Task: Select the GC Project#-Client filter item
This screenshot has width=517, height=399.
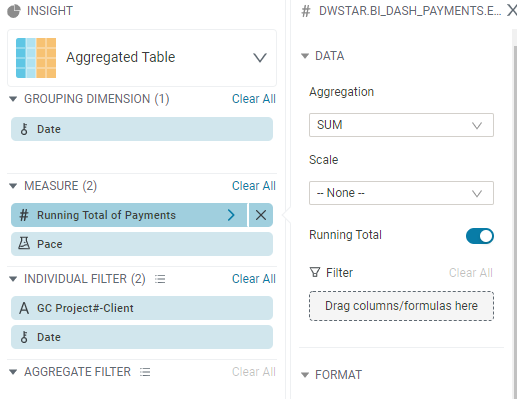Action: [142, 308]
